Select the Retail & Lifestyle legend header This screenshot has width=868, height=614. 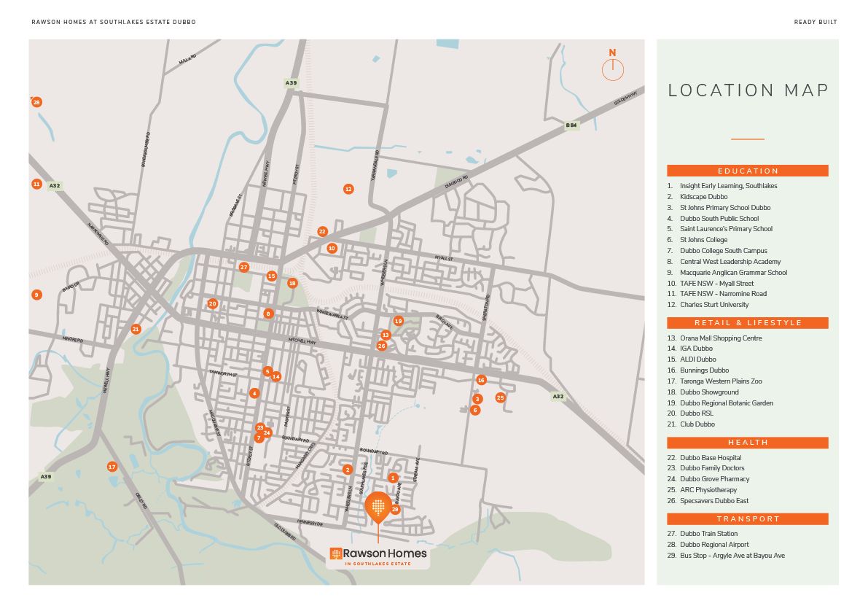click(x=747, y=323)
